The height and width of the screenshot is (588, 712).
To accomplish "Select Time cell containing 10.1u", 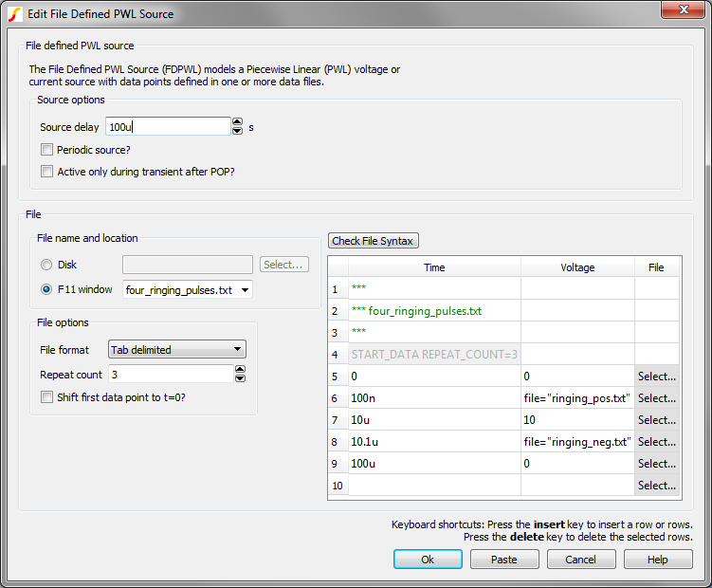I will point(434,442).
